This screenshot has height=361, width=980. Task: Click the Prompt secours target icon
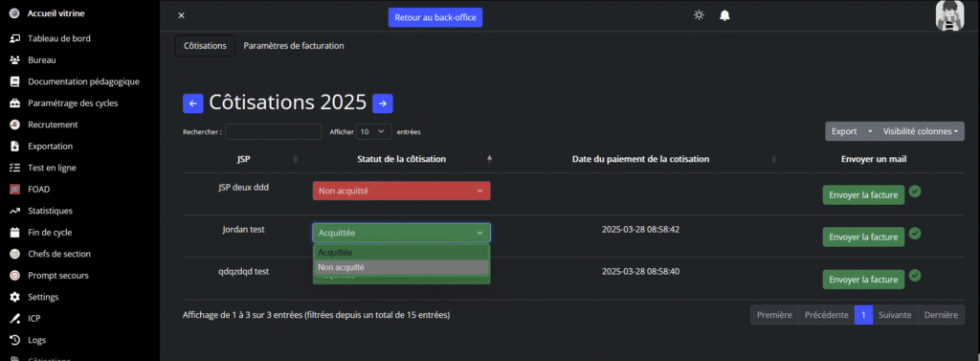coord(15,275)
